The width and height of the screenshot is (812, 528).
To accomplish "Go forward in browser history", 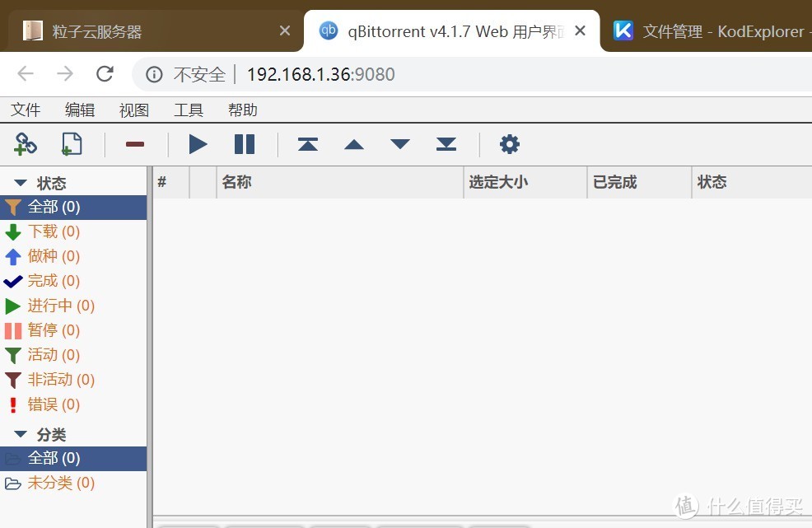I will 65,74.
